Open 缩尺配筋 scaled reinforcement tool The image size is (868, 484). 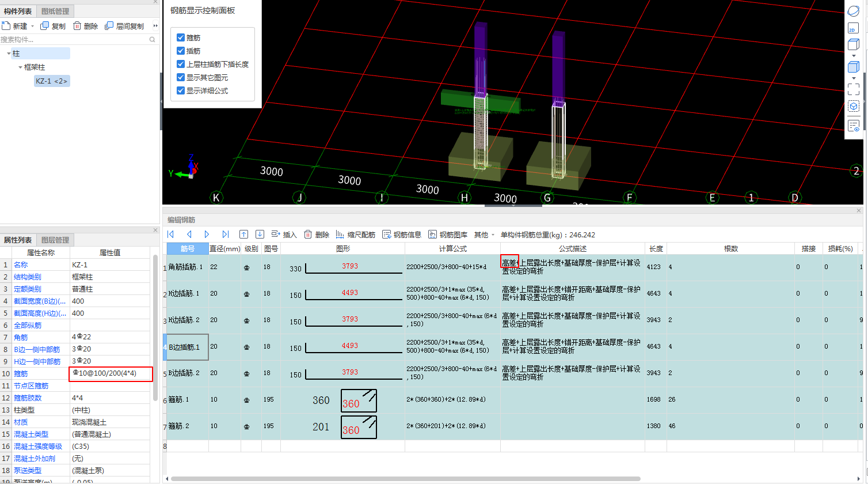(x=356, y=235)
